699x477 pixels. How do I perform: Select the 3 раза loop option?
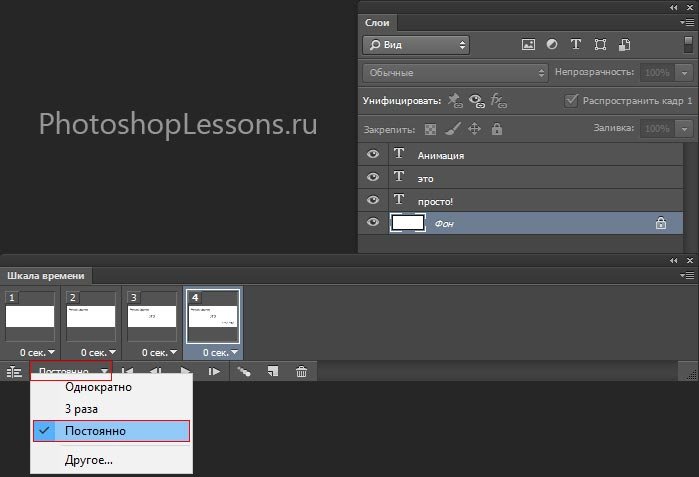click(x=81, y=409)
